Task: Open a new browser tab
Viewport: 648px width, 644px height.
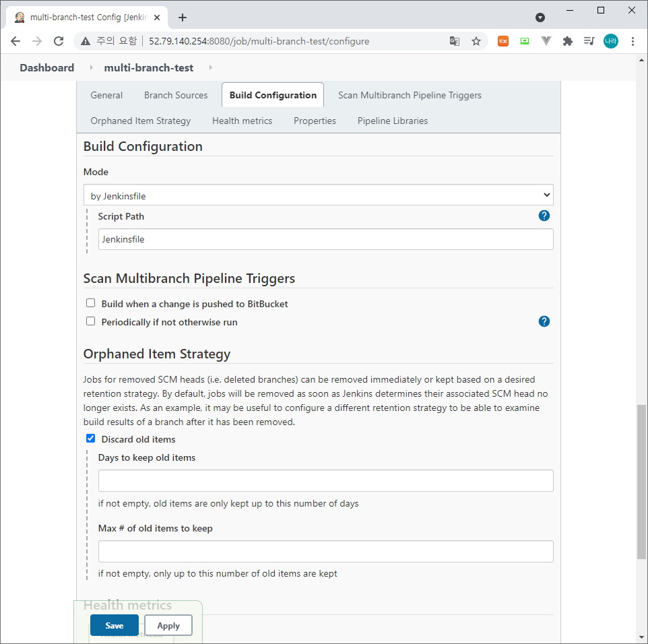Action: click(x=183, y=18)
